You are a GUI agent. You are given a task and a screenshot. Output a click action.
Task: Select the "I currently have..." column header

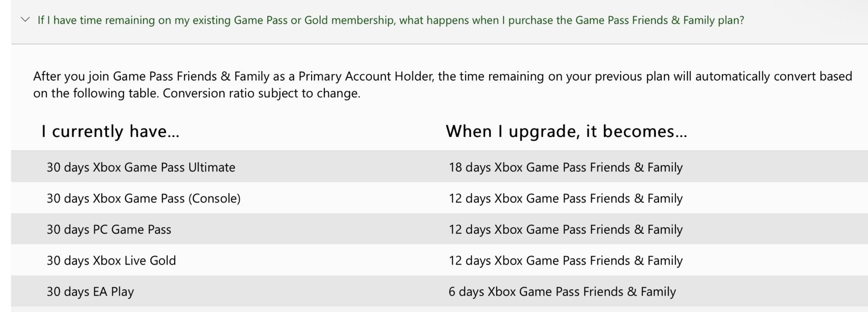pyautogui.click(x=110, y=131)
